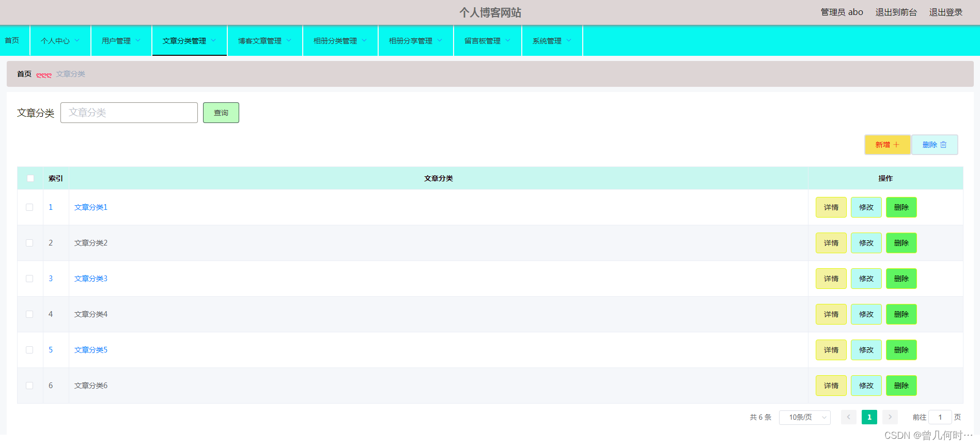Expand the 留言板管理 dropdown menu
The width and height of the screenshot is (980, 445).
pyautogui.click(x=488, y=41)
